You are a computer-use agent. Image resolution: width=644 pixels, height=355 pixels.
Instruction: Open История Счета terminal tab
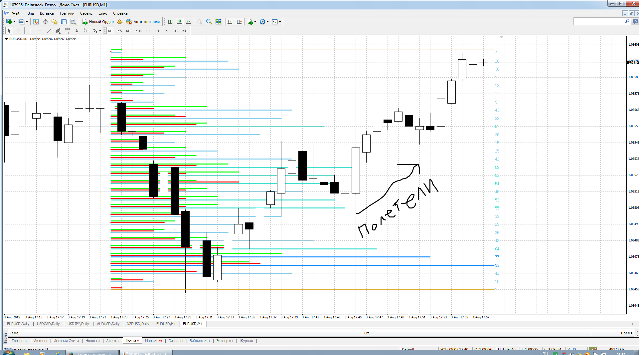(66, 341)
